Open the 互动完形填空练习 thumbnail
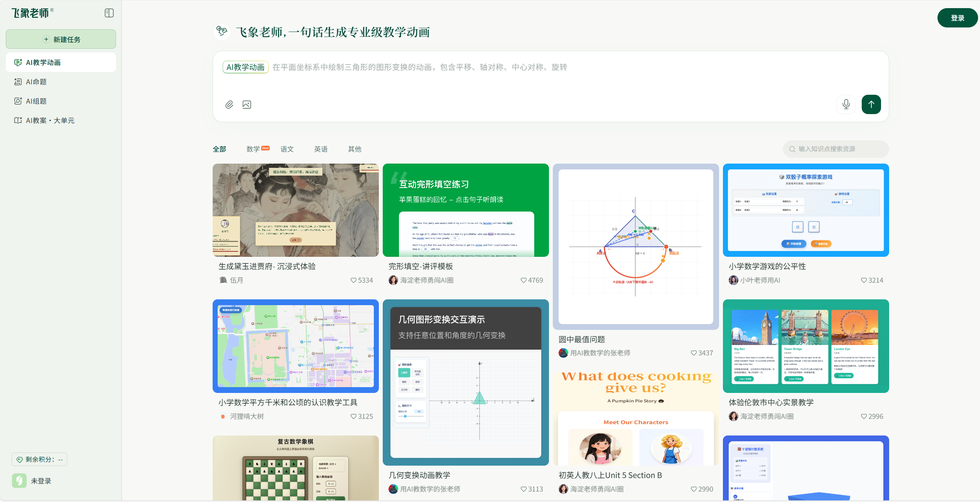Image resolution: width=980 pixels, height=502 pixels. tap(466, 210)
